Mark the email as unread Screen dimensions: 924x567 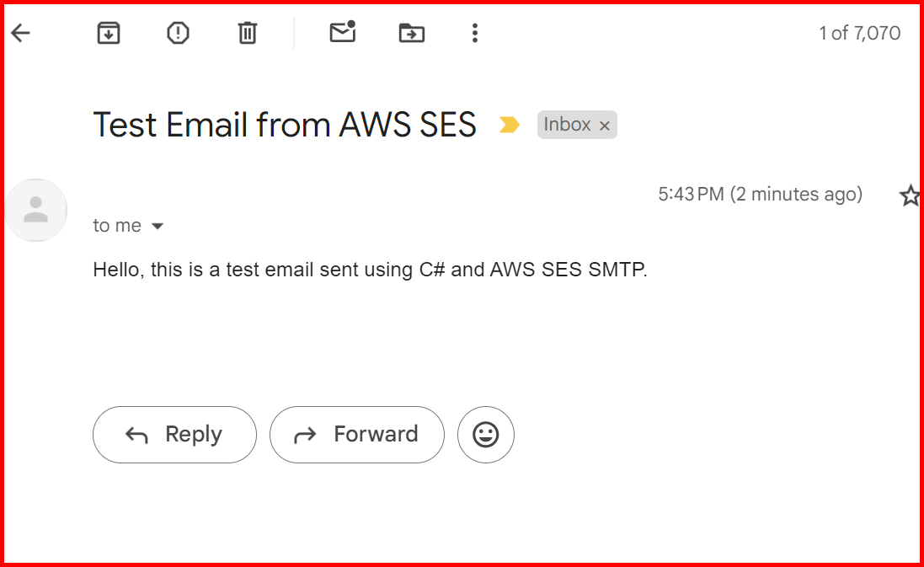click(x=342, y=33)
